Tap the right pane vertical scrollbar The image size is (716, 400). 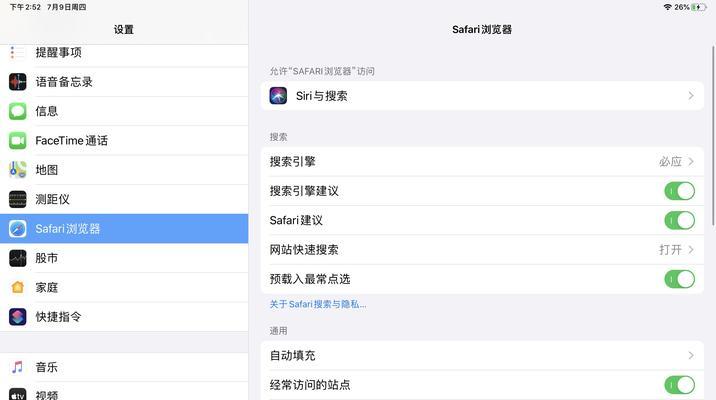tap(713, 136)
